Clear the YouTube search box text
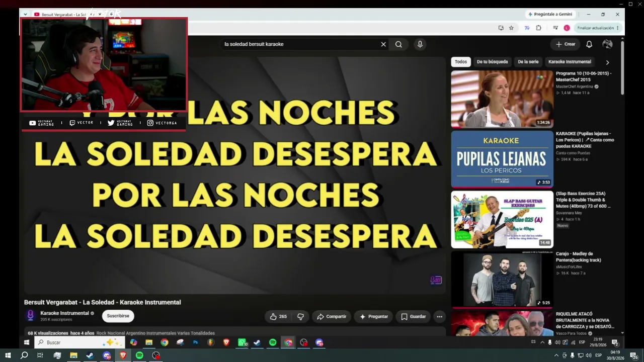 (383, 44)
